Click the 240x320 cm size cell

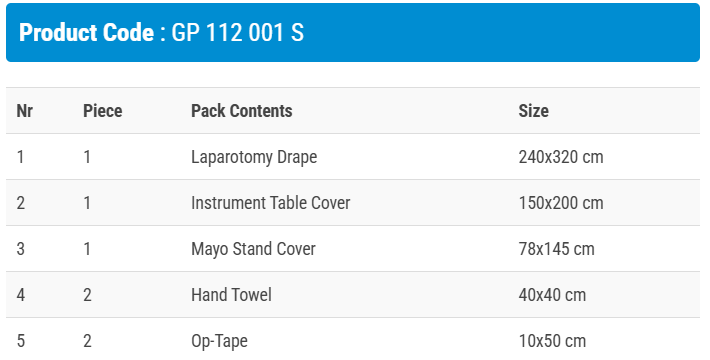561,157
